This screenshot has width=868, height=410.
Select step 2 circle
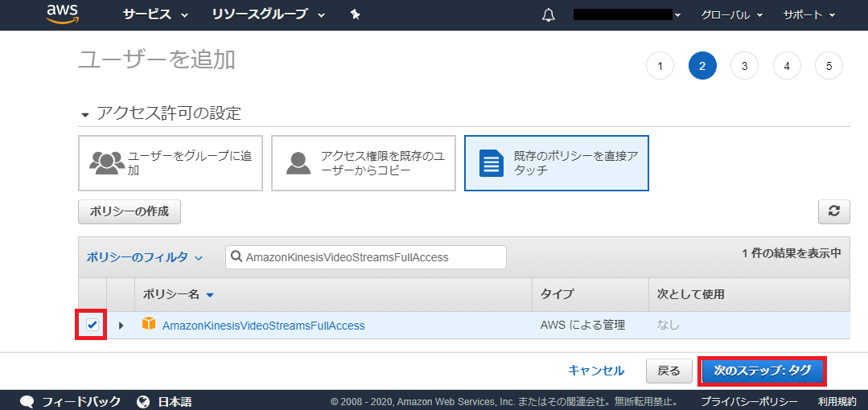702,67
